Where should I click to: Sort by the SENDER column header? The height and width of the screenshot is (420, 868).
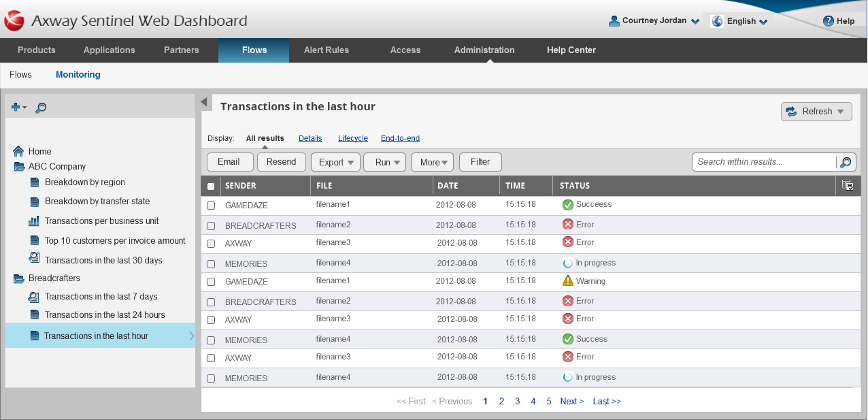(x=241, y=186)
